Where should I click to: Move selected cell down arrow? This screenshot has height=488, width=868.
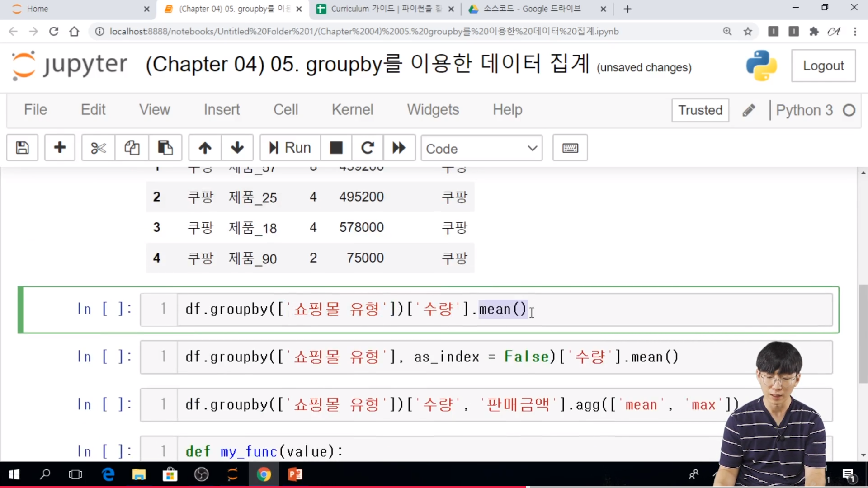(x=237, y=148)
